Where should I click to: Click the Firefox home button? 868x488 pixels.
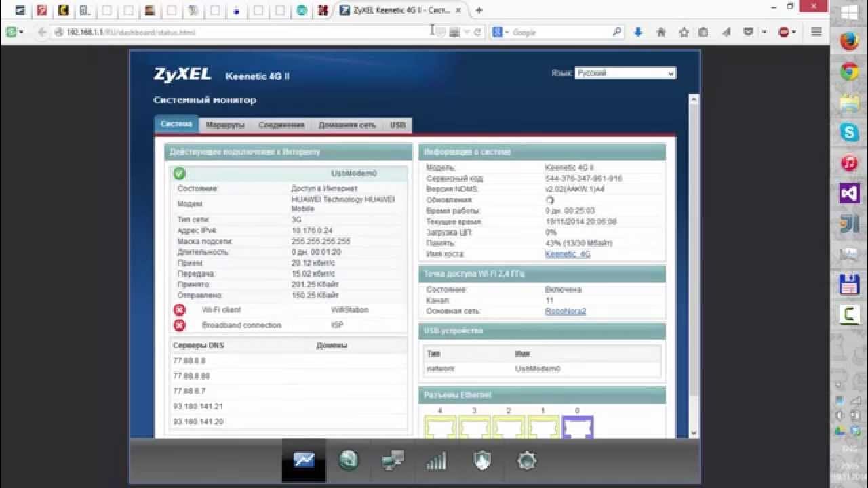661,32
